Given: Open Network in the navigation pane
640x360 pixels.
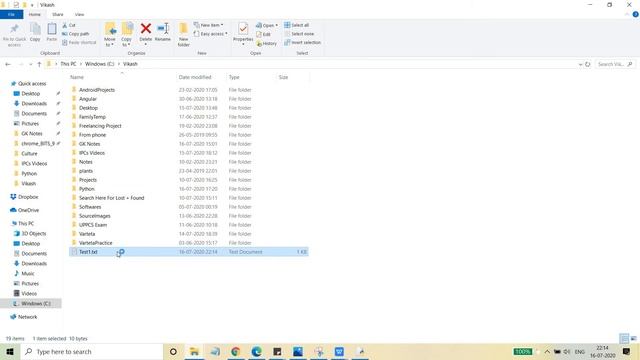Looking at the screenshot, I should pyautogui.click(x=27, y=317).
